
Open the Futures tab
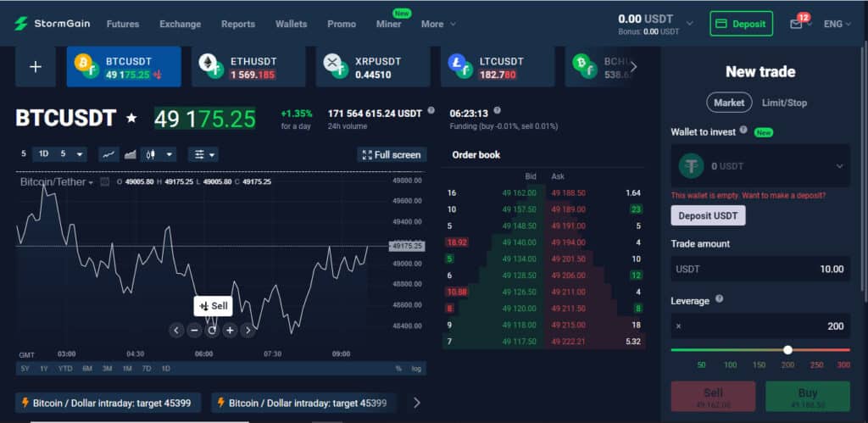coord(123,24)
